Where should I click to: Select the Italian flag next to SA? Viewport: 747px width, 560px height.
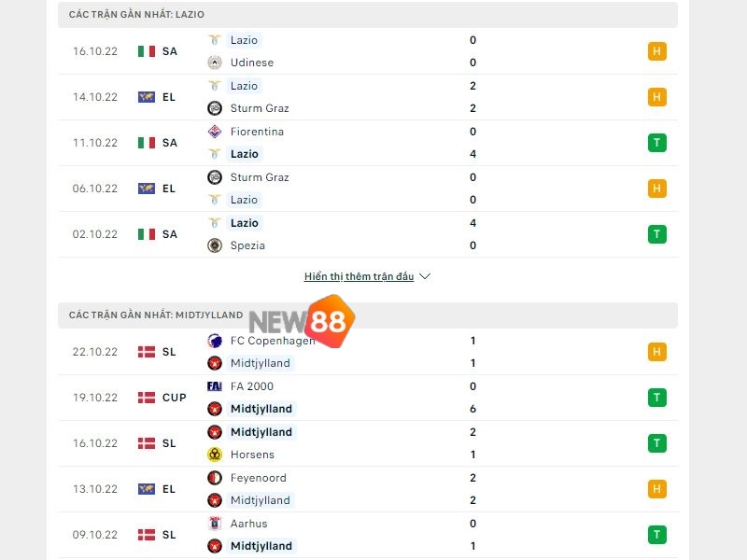(146, 51)
